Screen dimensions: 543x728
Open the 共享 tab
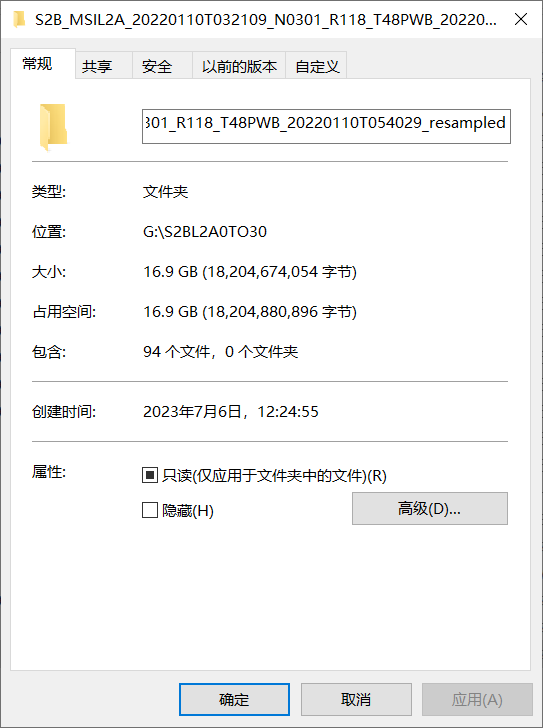point(104,66)
